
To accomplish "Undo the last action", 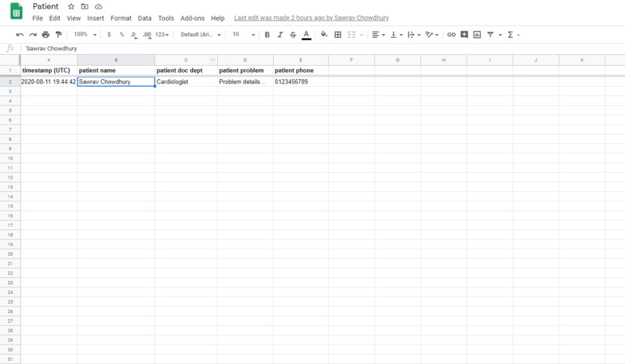I will (x=19, y=35).
